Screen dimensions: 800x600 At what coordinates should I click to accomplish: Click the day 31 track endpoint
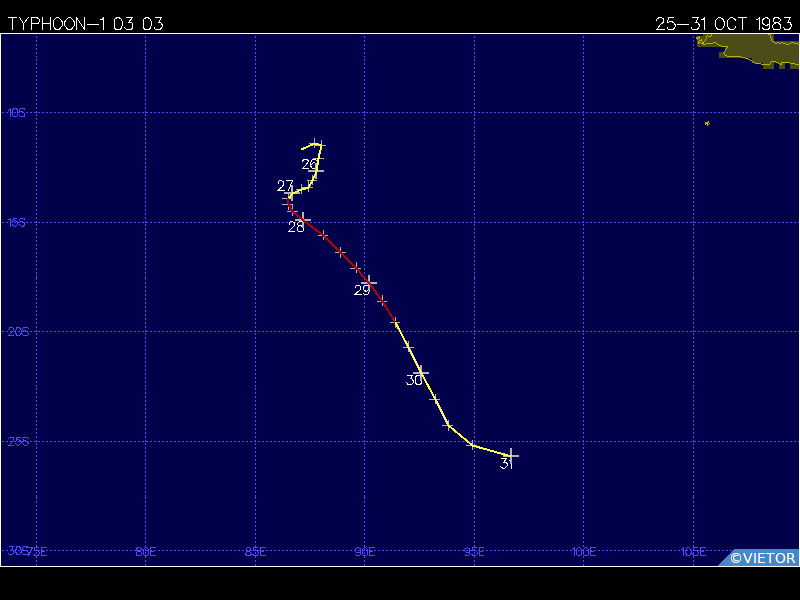click(x=512, y=455)
